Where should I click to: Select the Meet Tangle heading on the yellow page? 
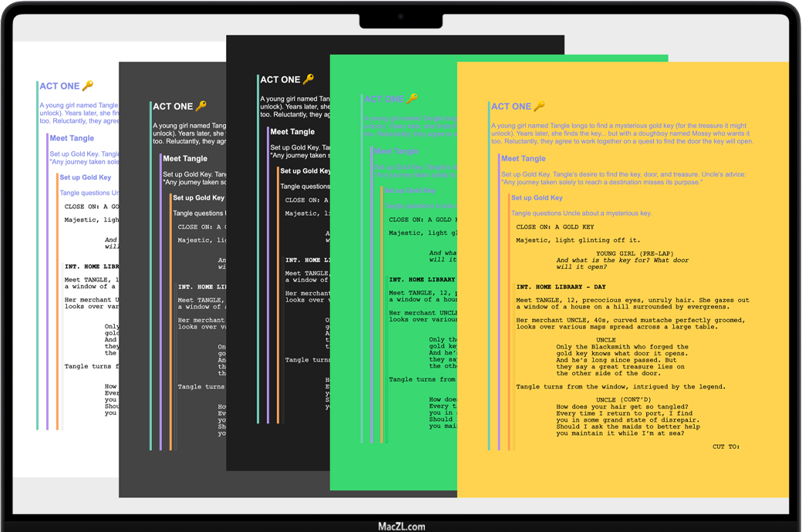tap(523, 159)
